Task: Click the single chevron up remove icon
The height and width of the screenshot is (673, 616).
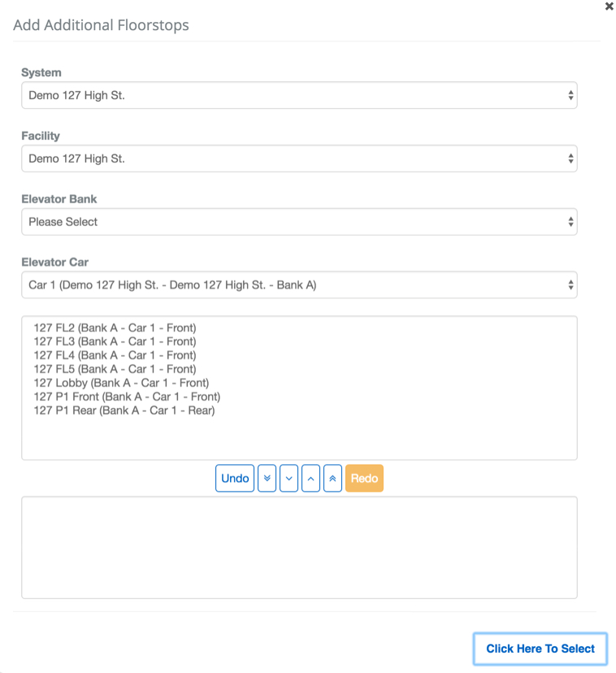Action: coord(310,479)
